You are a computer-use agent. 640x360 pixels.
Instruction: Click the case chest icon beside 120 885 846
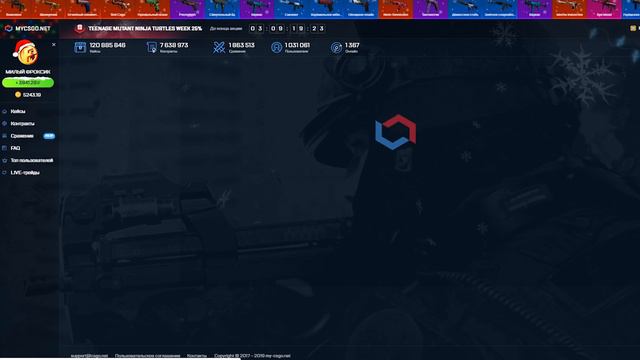coord(80,47)
